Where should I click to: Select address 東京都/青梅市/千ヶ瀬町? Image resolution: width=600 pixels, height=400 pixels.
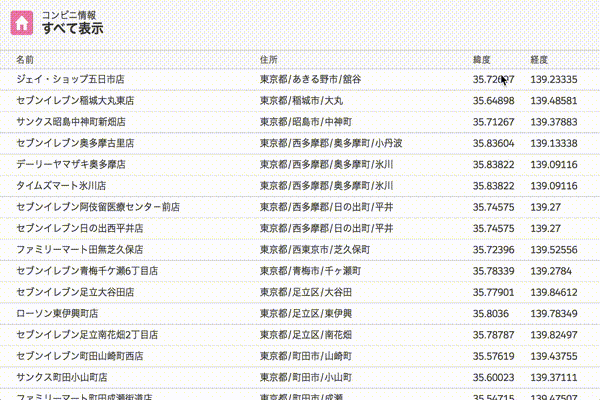pos(310,271)
